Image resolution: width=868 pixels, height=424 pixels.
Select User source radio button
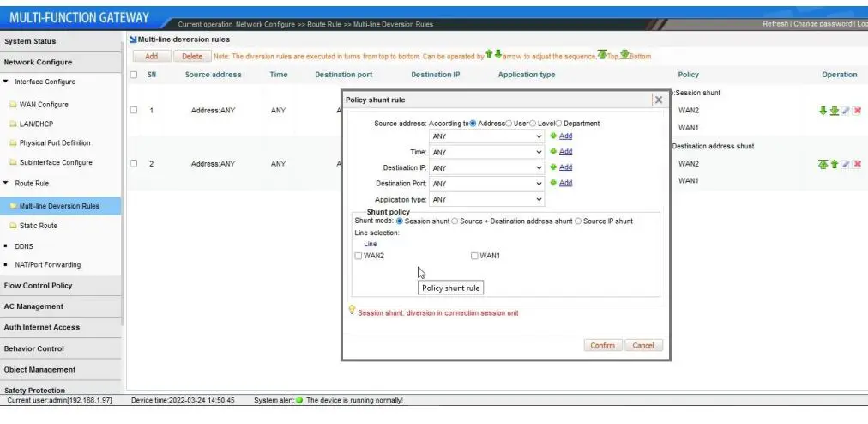pos(509,124)
